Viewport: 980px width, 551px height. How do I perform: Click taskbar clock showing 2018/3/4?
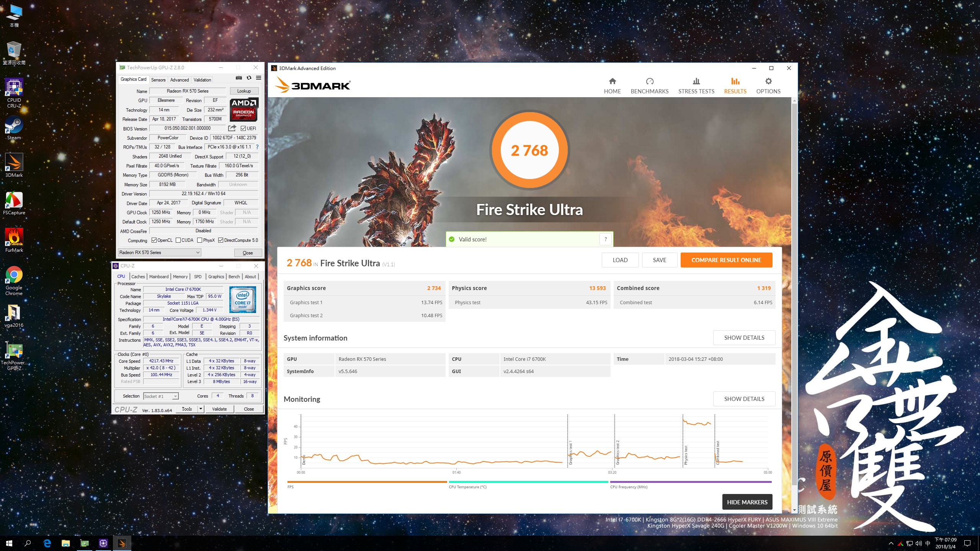point(946,543)
